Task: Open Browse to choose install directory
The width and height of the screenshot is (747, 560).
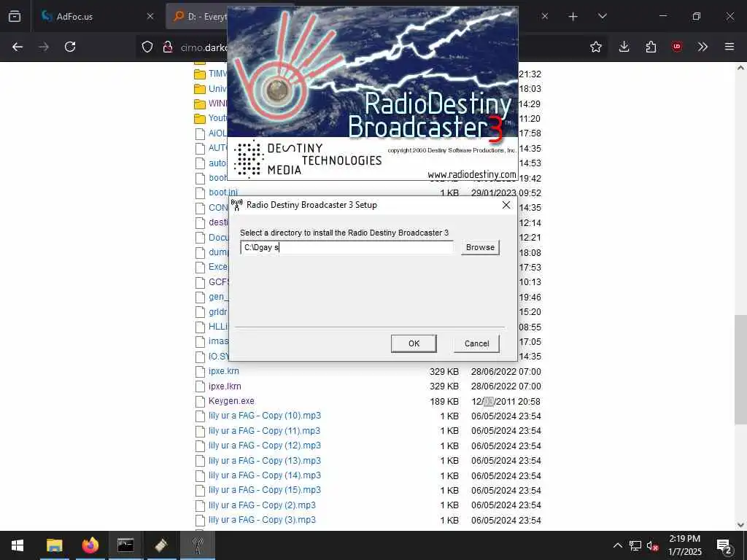Action: pos(480,247)
